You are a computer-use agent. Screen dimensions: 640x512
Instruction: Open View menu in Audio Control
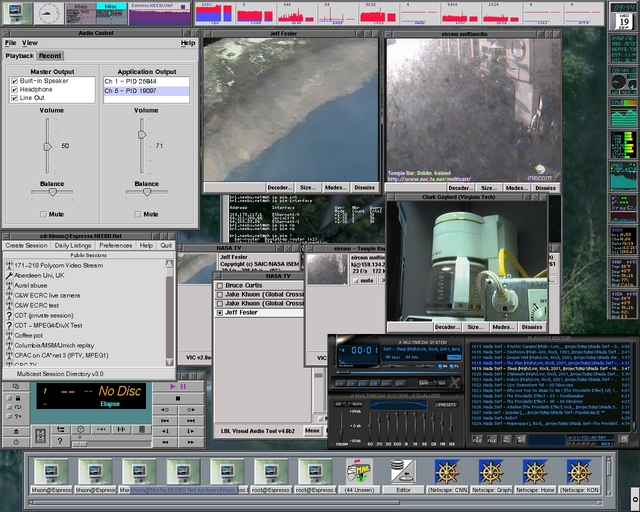(30, 43)
